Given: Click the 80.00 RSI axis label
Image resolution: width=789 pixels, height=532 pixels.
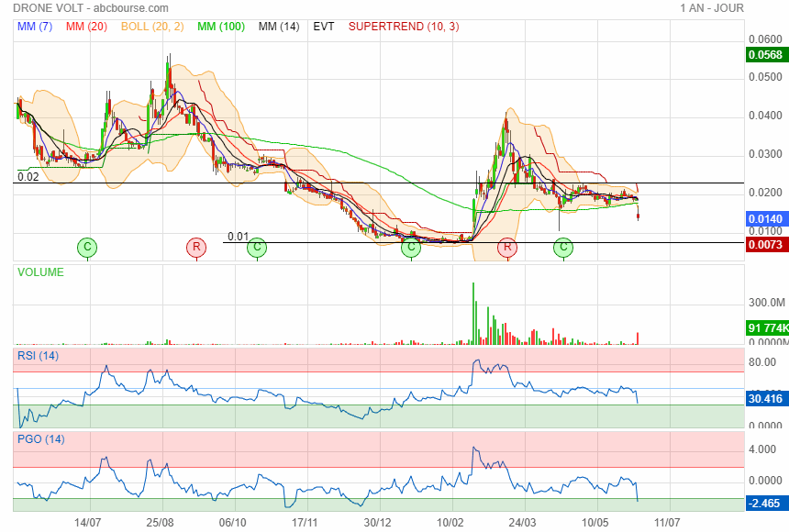Looking at the screenshot, I should pos(762,362).
